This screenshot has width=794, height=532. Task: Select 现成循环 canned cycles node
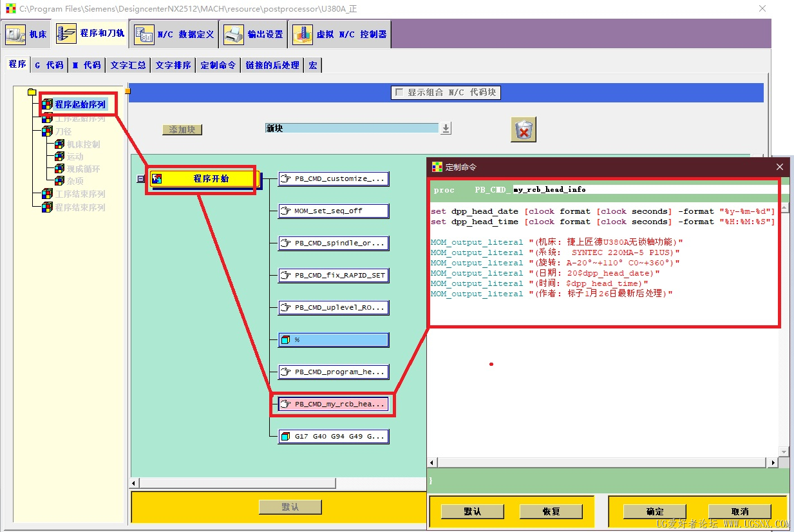pos(83,169)
